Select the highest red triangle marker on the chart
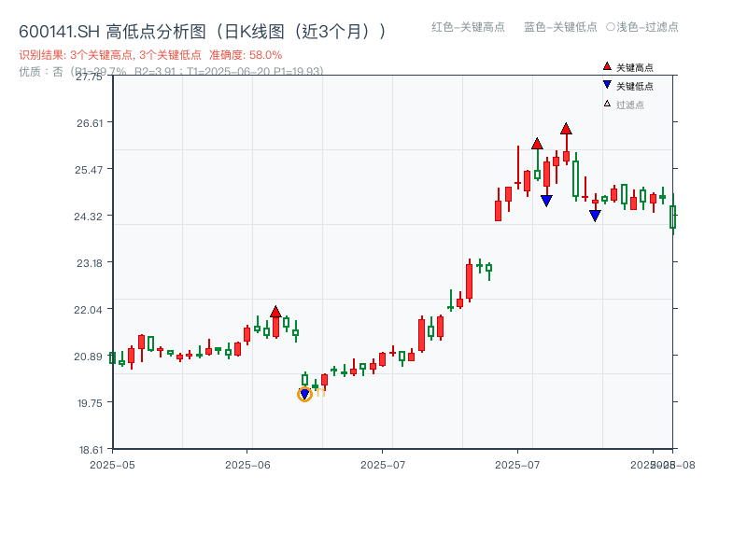747x560 pixels. tap(566, 128)
